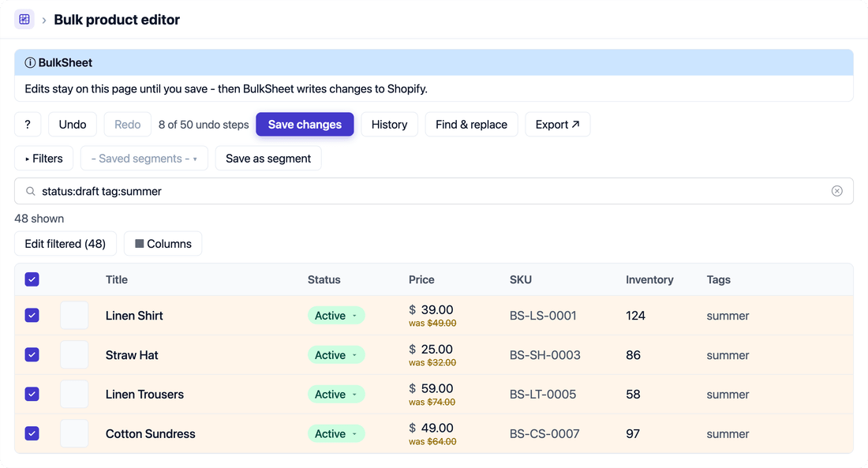The width and height of the screenshot is (868, 468).
Task: Open the Columns picker
Action: (x=163, y=244)
